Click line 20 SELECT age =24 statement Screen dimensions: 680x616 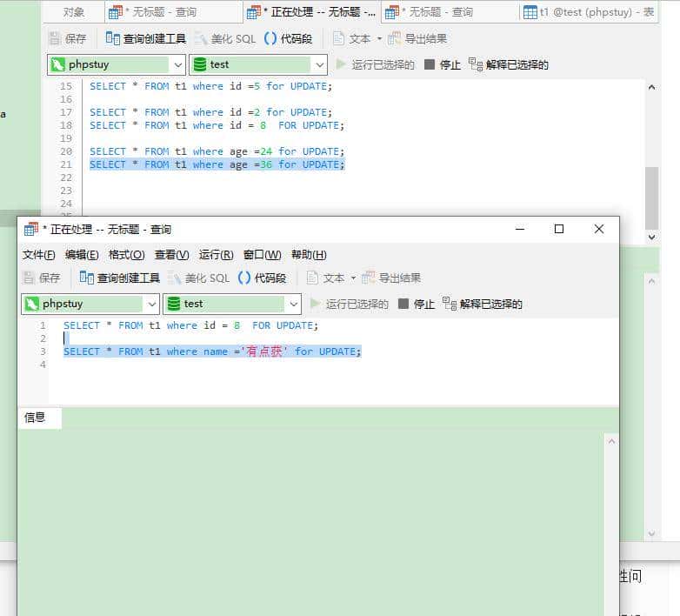tap(217, 151)
